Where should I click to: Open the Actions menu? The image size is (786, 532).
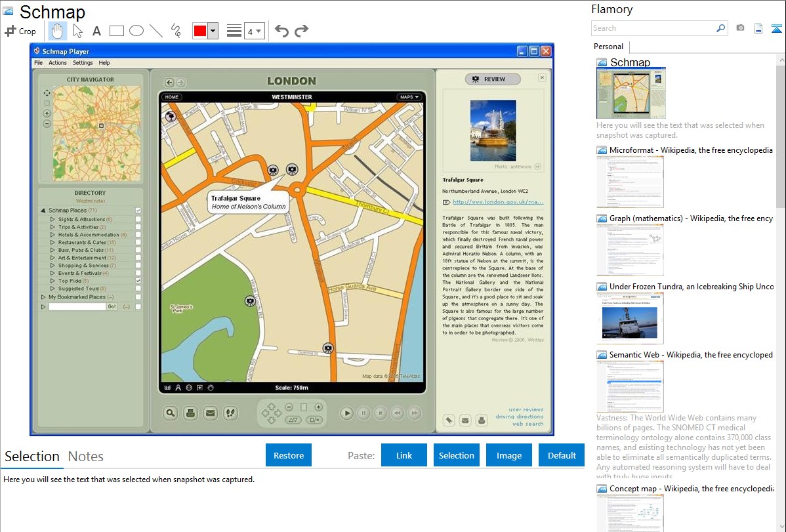(x=57, y=63)
